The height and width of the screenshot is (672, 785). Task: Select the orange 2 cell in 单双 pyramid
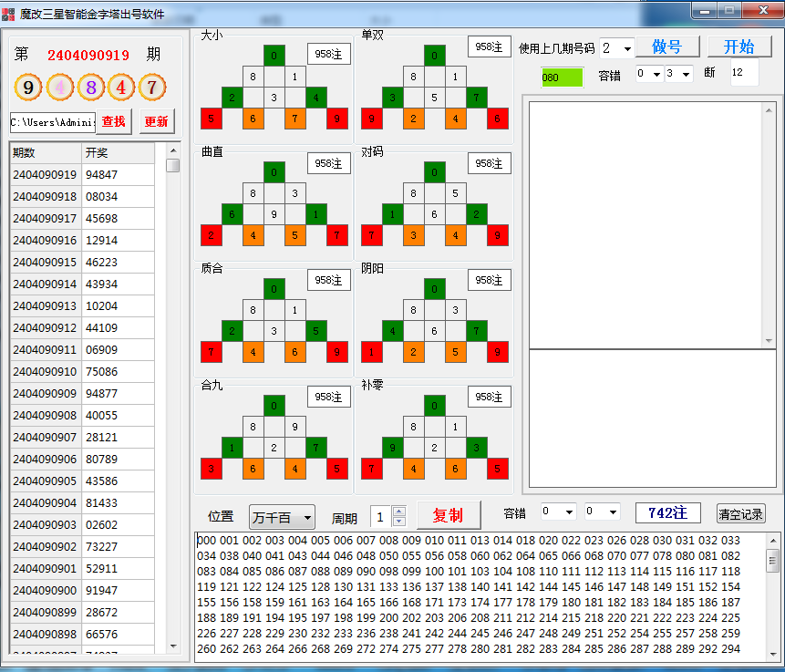413,118
